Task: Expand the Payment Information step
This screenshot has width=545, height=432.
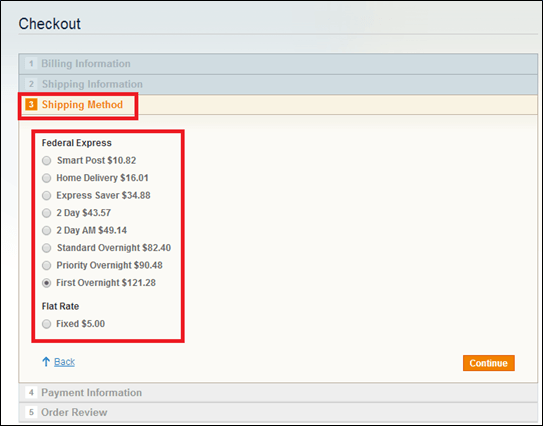Action: coord(278,393)
